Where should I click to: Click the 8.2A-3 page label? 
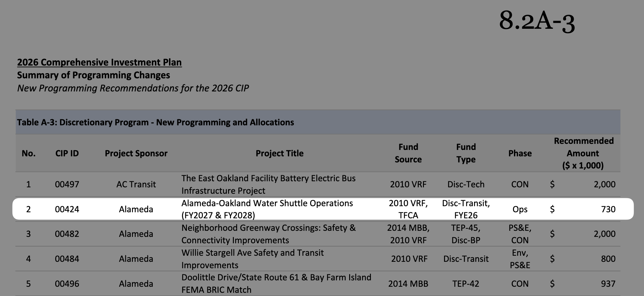[537, 21]
